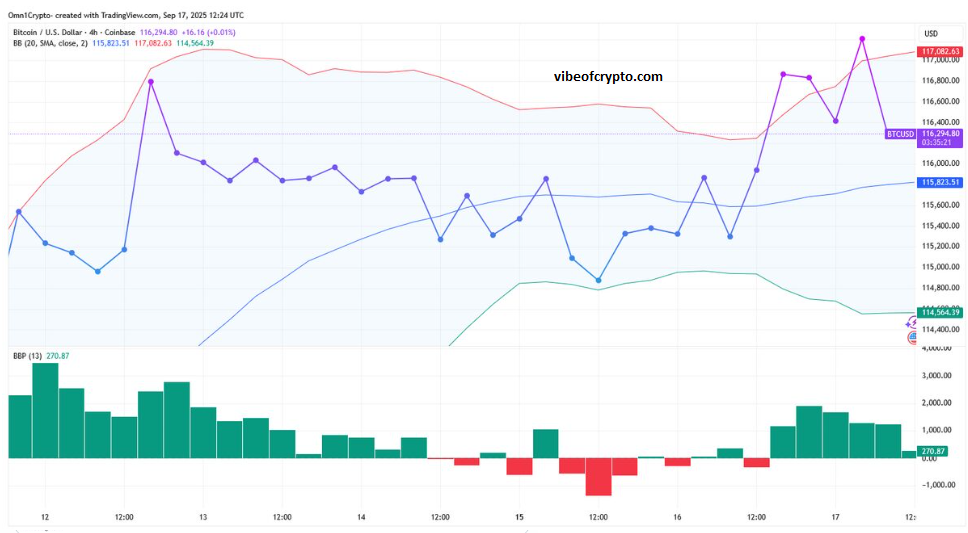Image resolution: width=968 pixels, height=533 pixels.
Task: Click the 116,000.00 price axis level
Action: 940,163
